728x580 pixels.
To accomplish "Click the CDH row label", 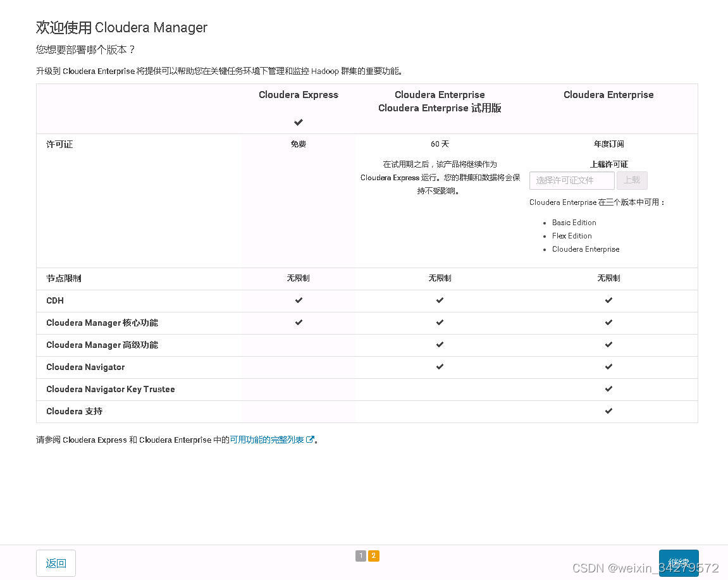I will click(55, 300).
